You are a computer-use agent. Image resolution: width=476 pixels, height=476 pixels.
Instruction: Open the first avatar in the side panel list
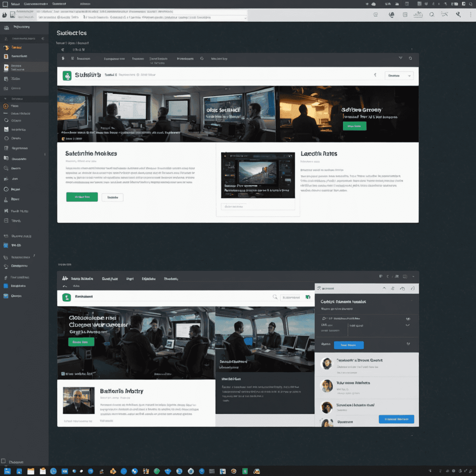pyautogui.click(x=327, y=364)
